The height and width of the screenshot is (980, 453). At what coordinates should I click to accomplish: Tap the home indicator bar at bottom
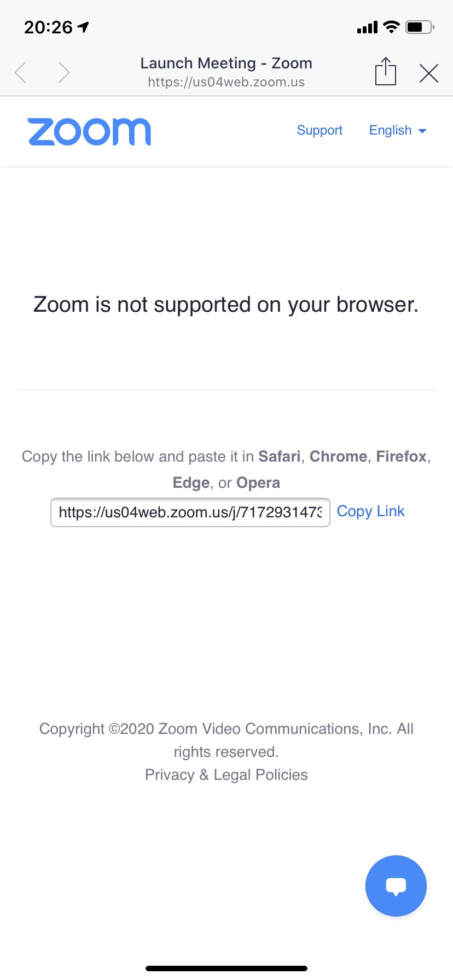coord(226,967)
